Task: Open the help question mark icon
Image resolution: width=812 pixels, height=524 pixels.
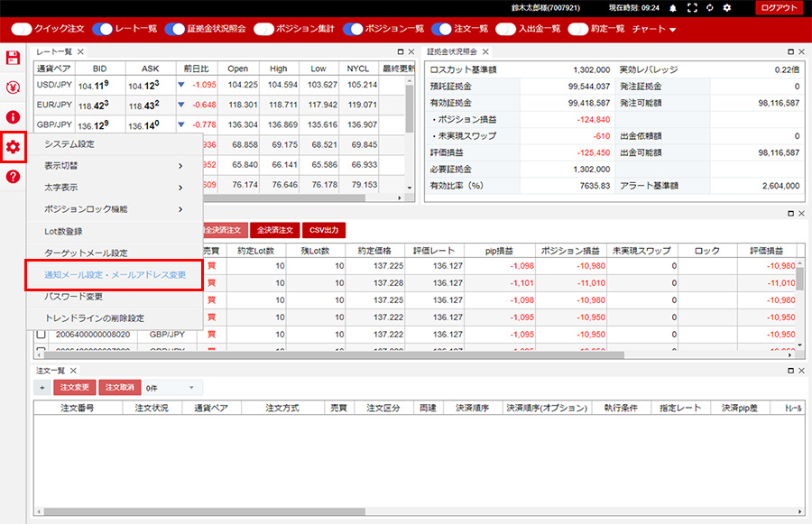Action: click(13, 177)
